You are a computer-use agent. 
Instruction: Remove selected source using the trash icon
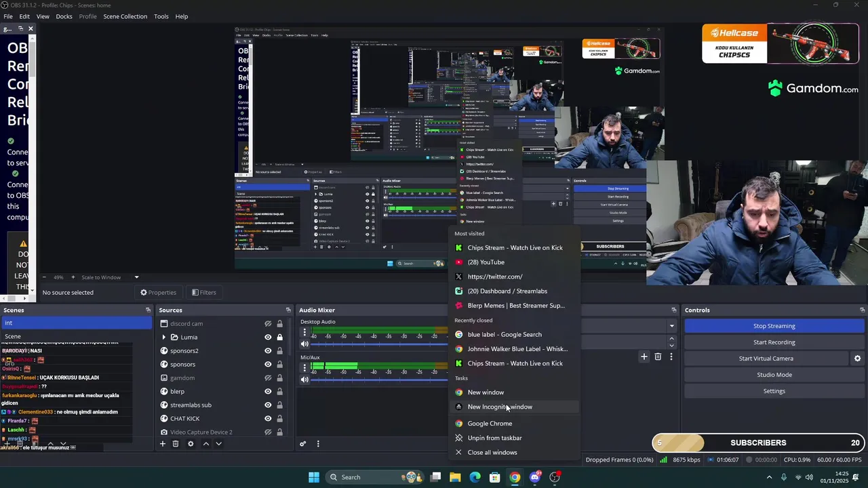pos(176,444)
